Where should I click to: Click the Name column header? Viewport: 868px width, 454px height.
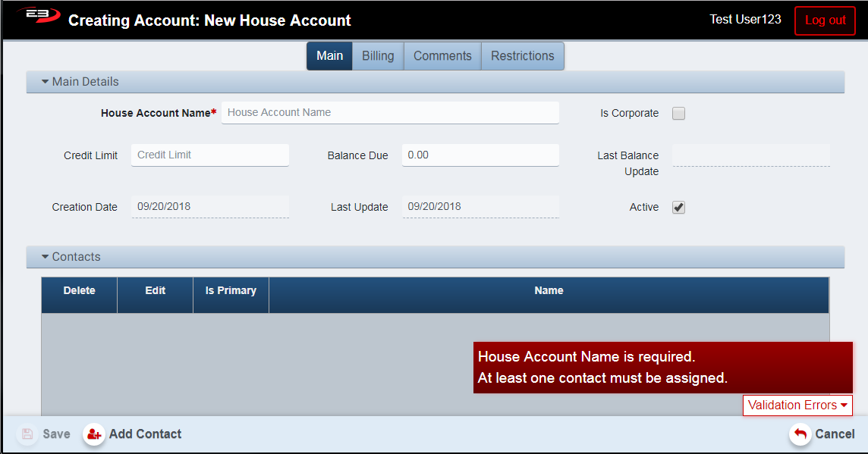click(549, 291)
